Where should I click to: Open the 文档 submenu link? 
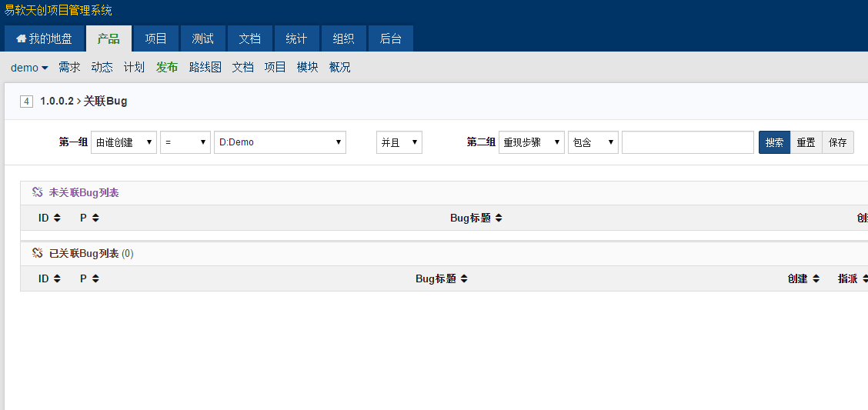pyautogui.click(x=242, y=68)
